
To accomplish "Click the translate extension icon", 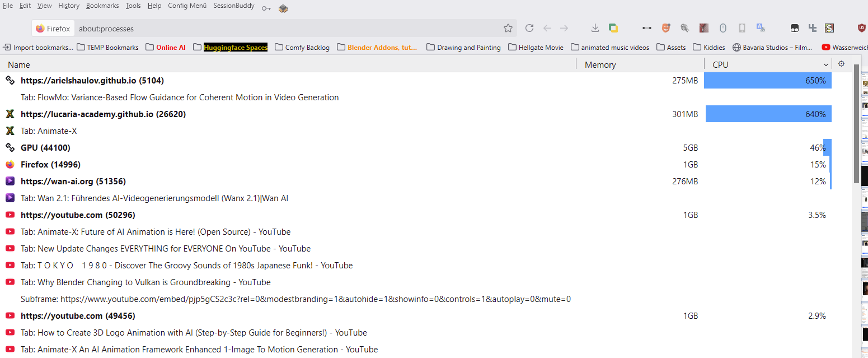I will [761, 27].
